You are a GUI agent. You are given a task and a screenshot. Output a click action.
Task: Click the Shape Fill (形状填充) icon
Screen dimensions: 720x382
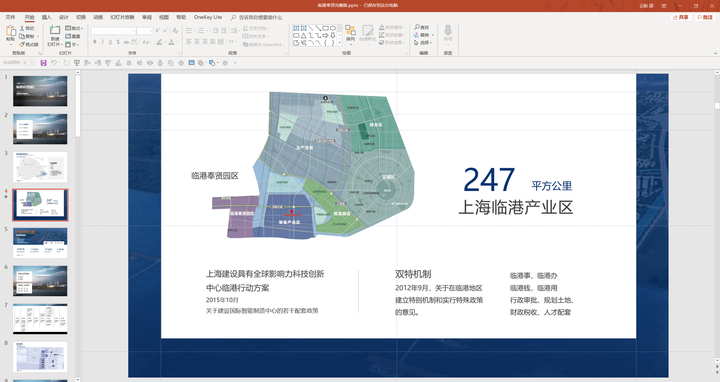point(382,27)
